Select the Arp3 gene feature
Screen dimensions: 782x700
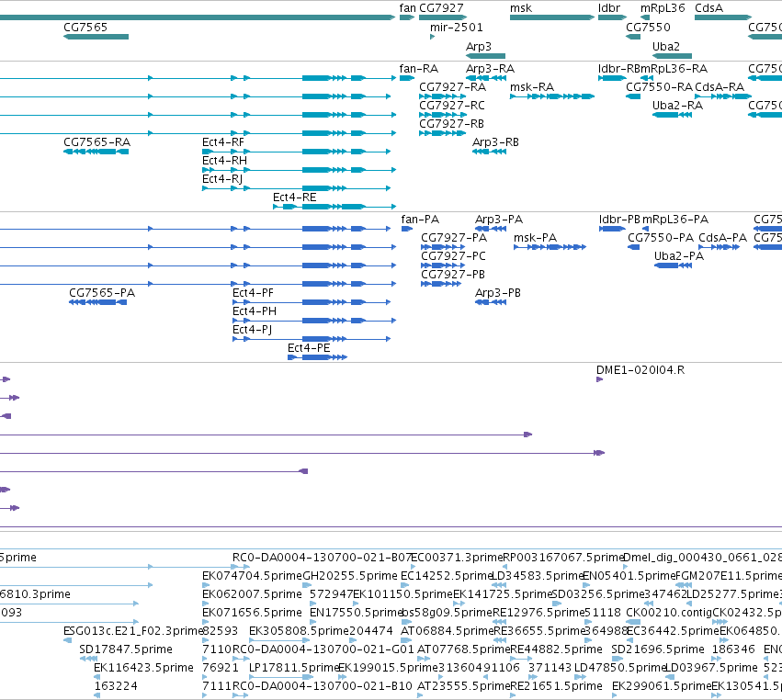pyautogui.click(x=485, y=55)
